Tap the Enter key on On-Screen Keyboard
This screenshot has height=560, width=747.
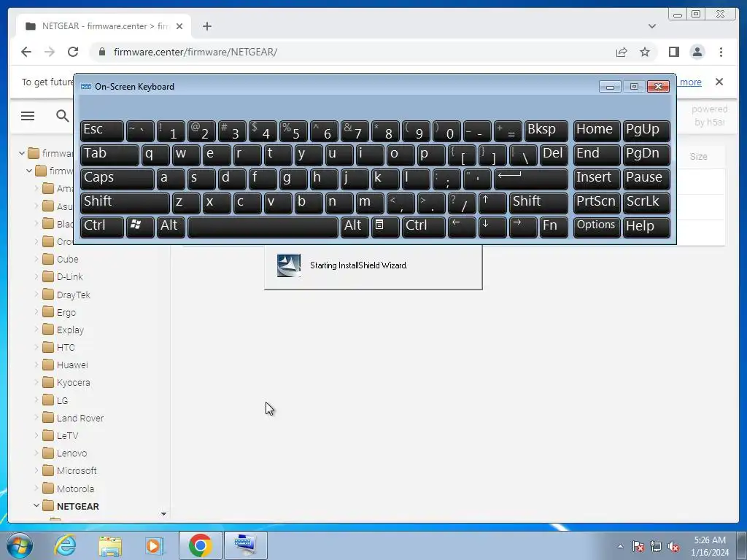pos(531,179)
